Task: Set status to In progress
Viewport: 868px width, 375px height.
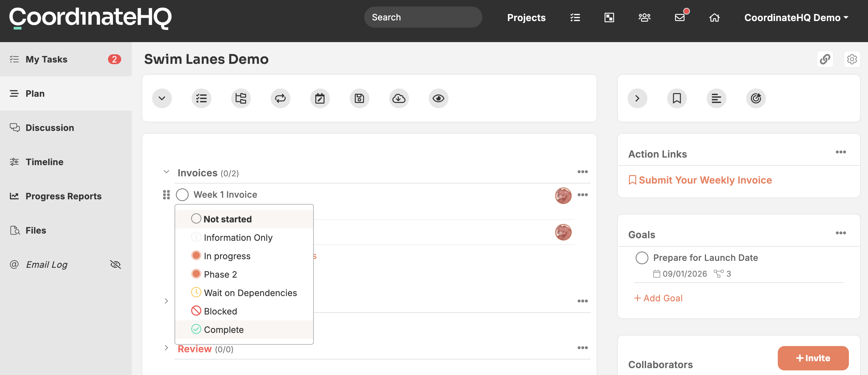Action: point(244,256)
